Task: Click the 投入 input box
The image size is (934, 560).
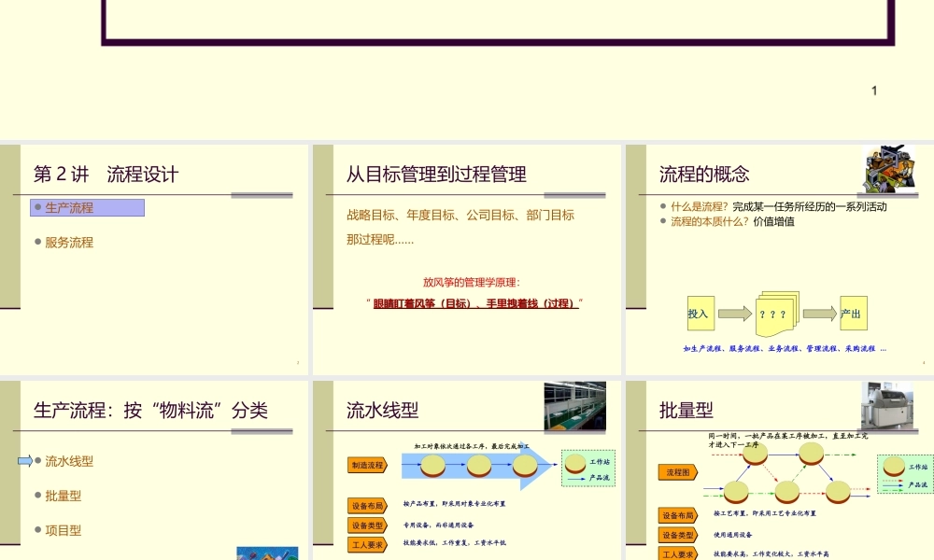Action: click(x=699, y=314)
